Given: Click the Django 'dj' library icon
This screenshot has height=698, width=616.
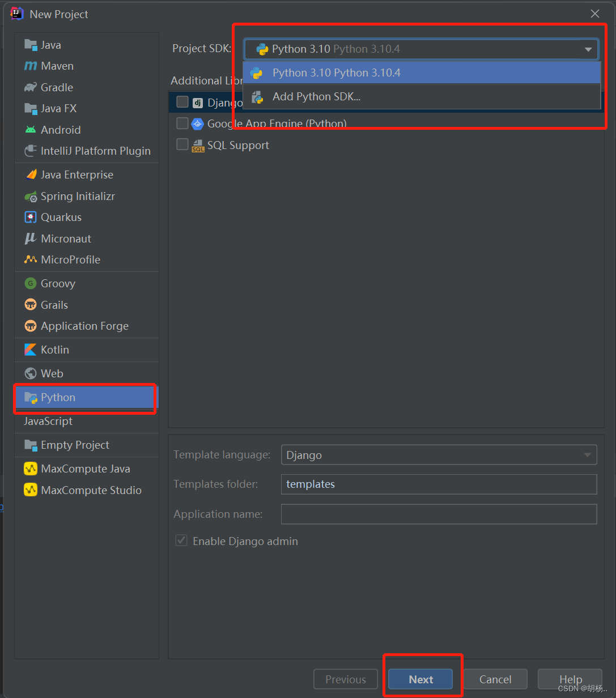Looking at the screenshot, I should coord(198,103).
